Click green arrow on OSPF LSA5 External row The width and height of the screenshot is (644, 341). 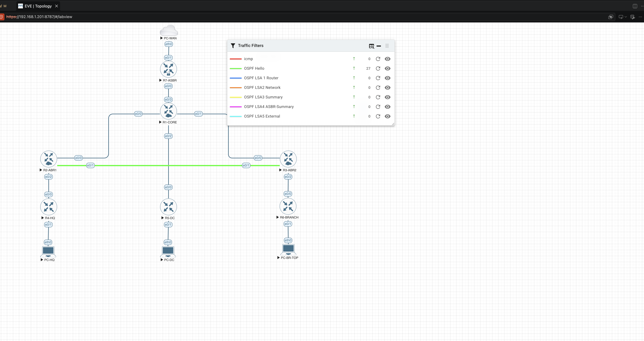pyautogui.click(x=354, y=116)
